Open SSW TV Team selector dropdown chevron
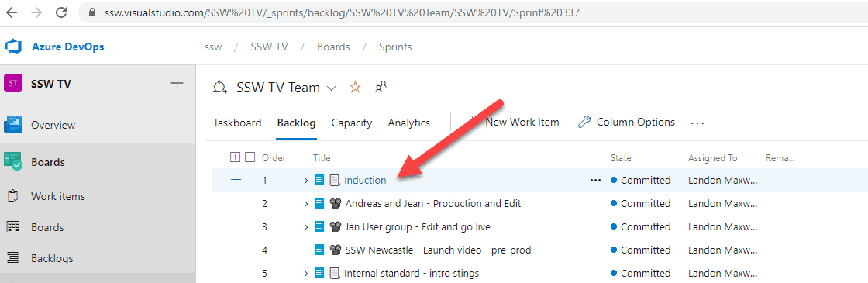The image size is (868, 283). [x=331, y=88]
